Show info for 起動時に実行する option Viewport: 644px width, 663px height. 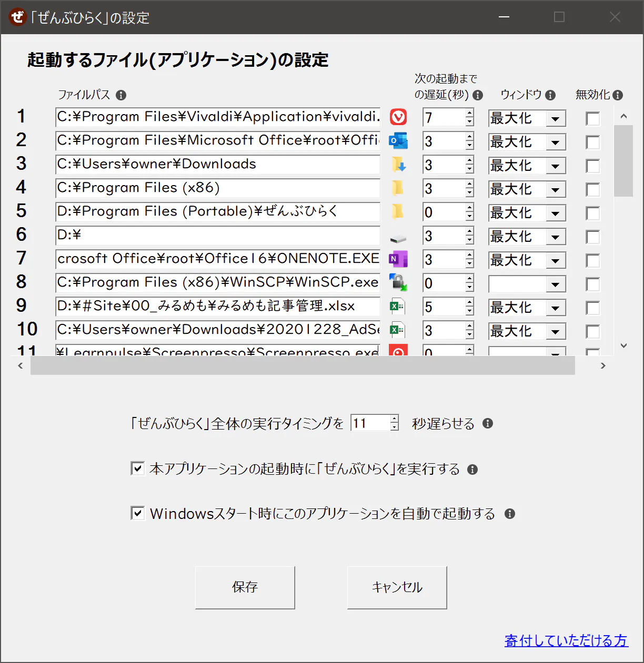tap(472, 470)
